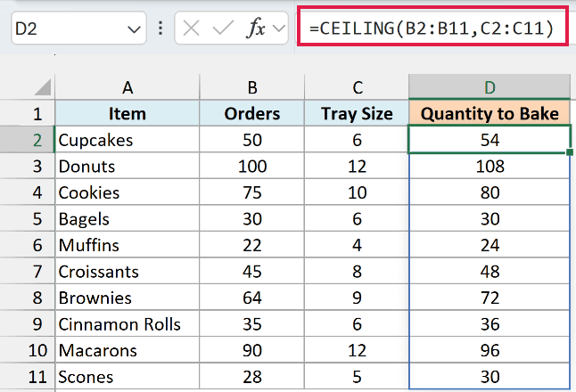Click inside the CEILING formula in formula bar
Image resolution: width=576 pixels, height=392 pixels.
[432, 27]
